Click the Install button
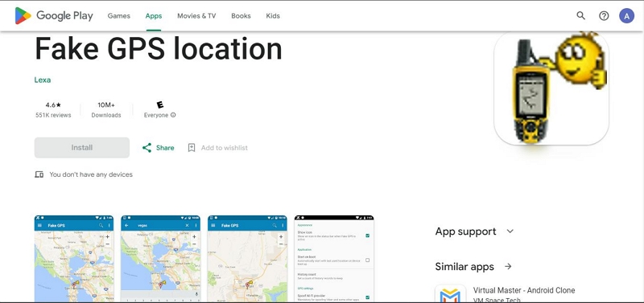This screenshot has width=644, height=303. (x=82, y=148)
